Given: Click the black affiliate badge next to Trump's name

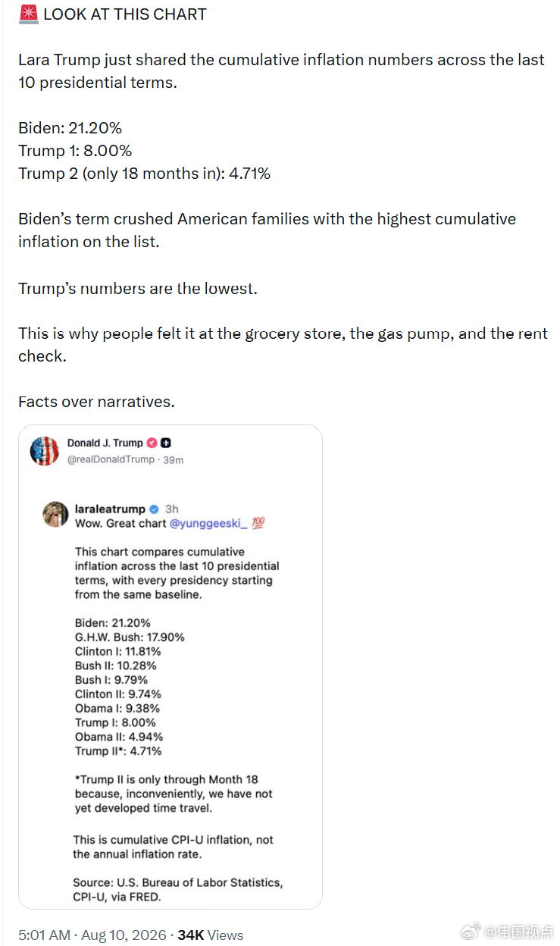Looking at the screenshot, I should pyautogui.click(x=165, y=443).
